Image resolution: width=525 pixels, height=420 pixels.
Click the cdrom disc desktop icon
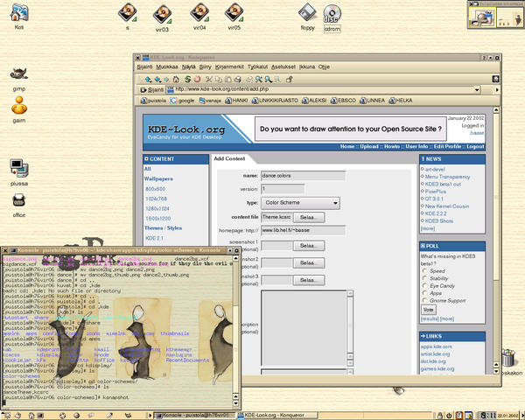332,18
